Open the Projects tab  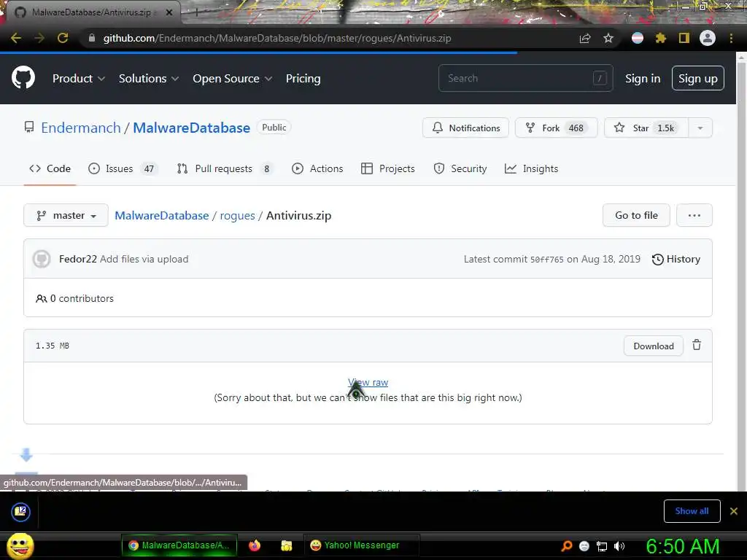pos(388,168)
